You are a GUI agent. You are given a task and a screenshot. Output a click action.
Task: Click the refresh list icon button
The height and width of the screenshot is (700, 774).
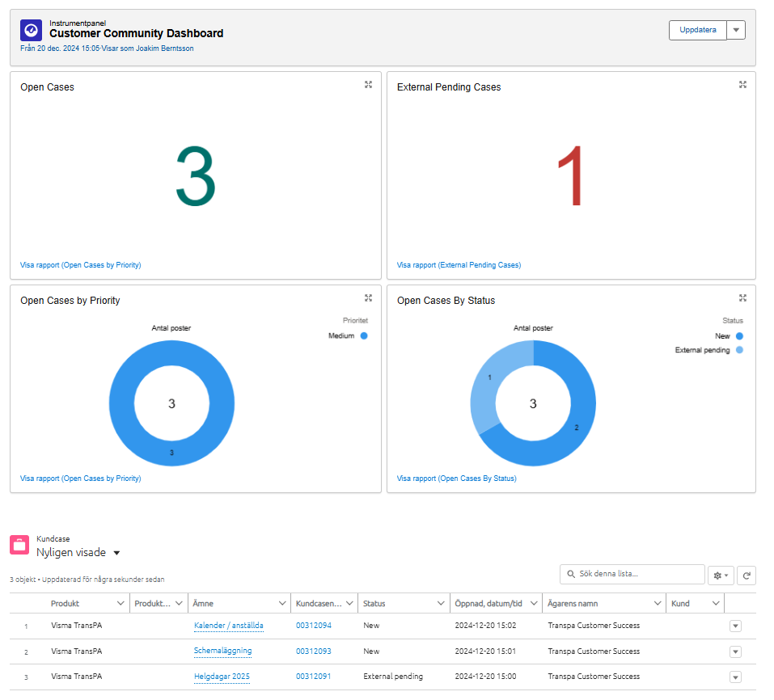(x=747, y=576)
